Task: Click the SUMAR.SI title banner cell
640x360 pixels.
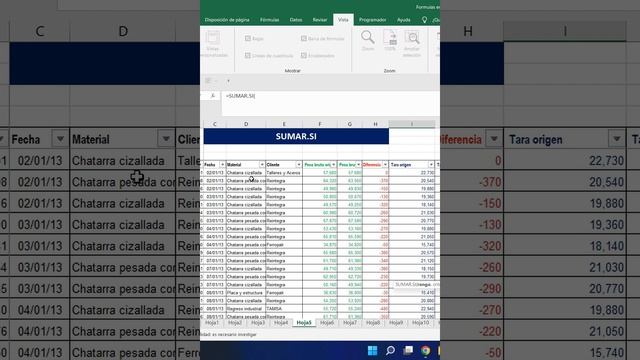Action: (x=296, y=136)
